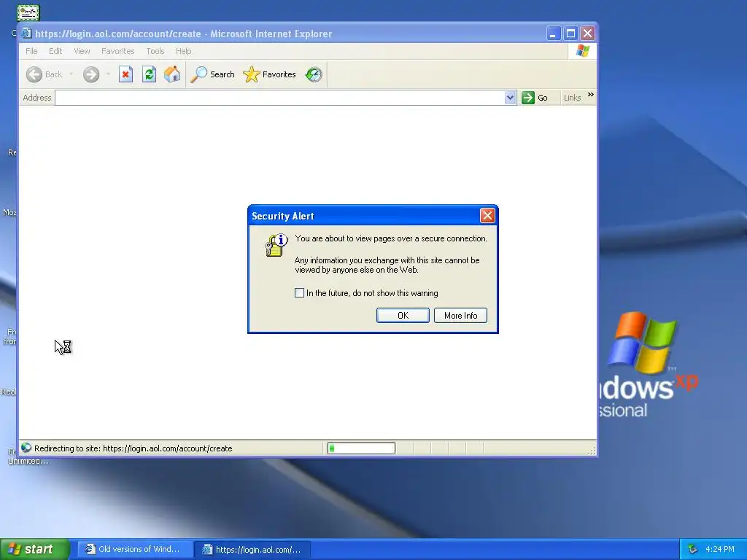
Task: Open the File menu
Action: pos(31,51)
